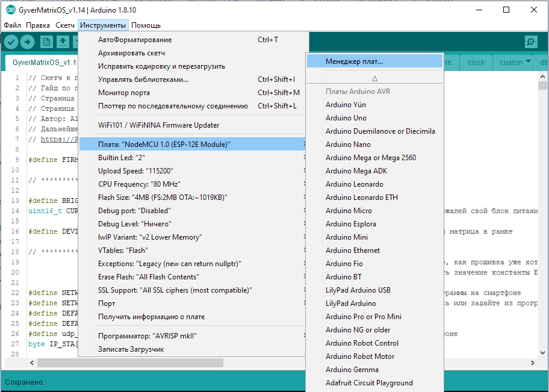The width and height of the screenshot is (549, 392).
Task: Select Adafruit Circuit Playground board
Action: click(x=374, y=383)
